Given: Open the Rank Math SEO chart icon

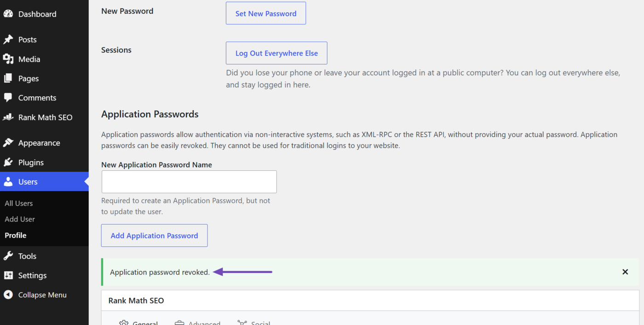Looking at the screenshot, I should 8,117.
